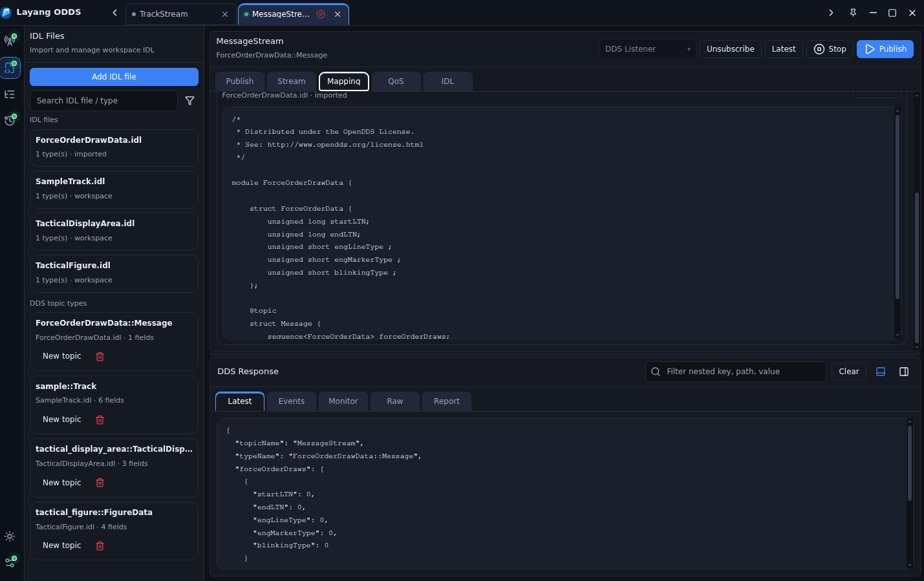Select the Latest response tab

(x=240, y=401)
